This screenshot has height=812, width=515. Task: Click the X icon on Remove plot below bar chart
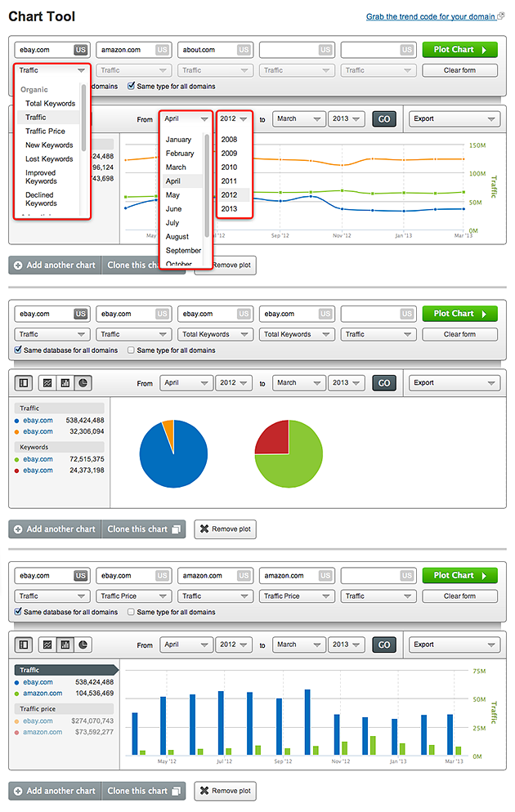(204, 791)
